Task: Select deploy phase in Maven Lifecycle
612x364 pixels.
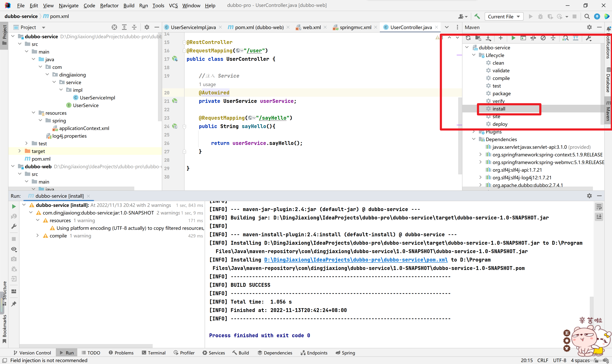Action: click(x=500, y=124)
